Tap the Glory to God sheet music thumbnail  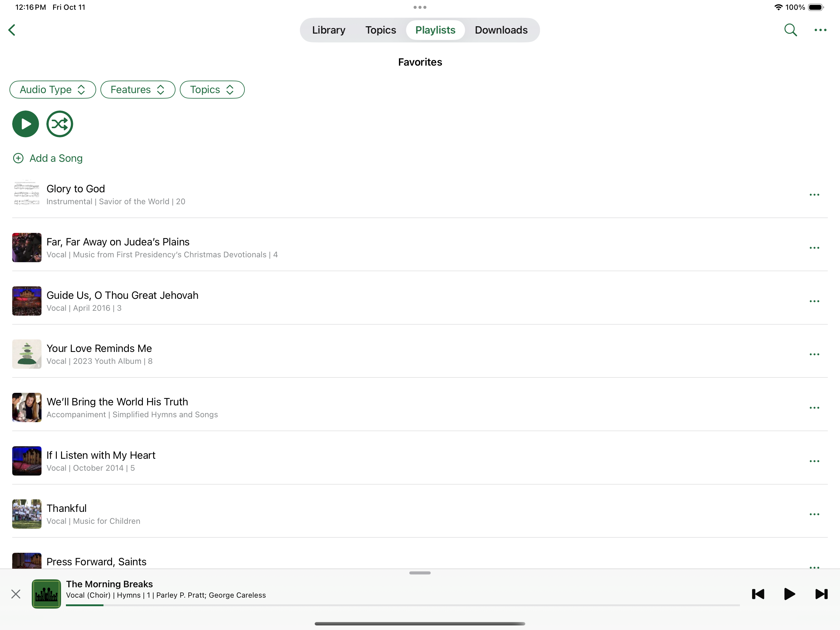coord(27,194)
